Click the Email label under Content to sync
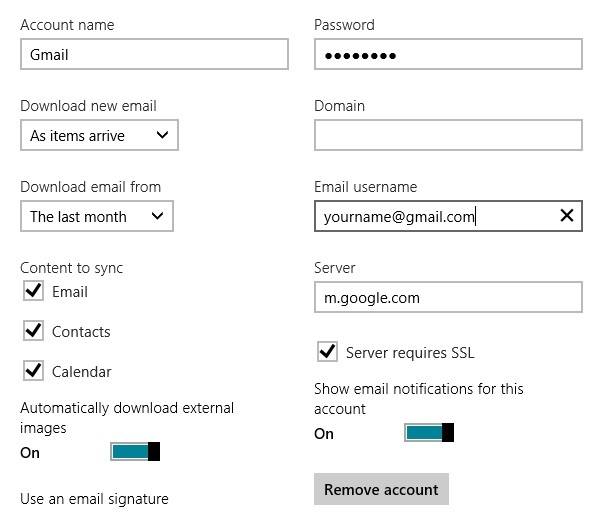Image resolution: width=610 pixels, height=518 pixels. [x=70, y=292]
